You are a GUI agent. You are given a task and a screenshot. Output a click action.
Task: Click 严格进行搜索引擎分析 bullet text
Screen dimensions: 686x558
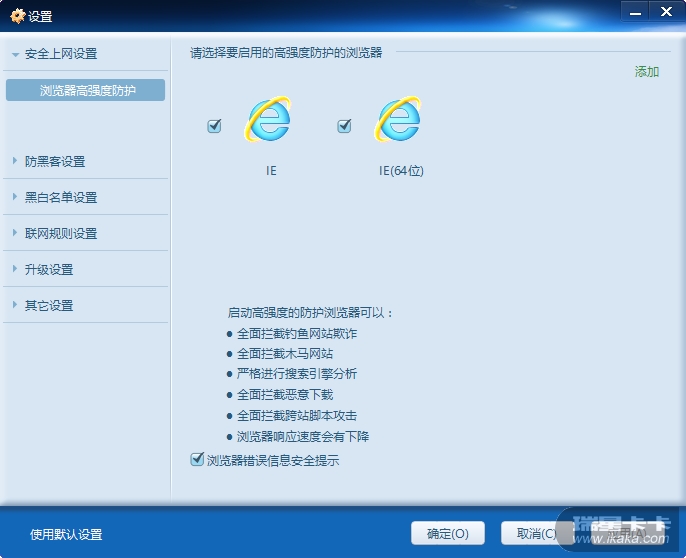[x=297, y=374]
